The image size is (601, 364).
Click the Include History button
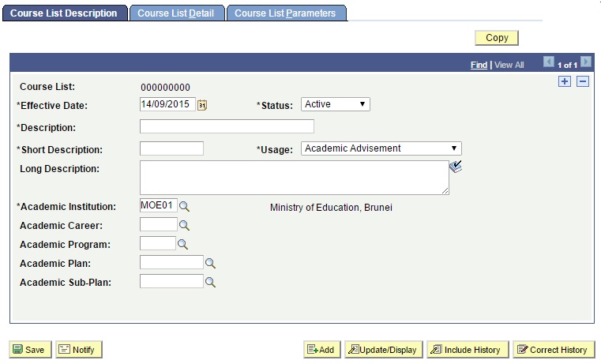click(x=468, y=350)
